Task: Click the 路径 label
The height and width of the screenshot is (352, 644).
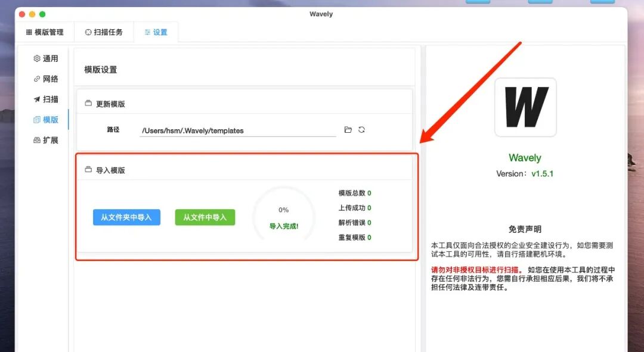Action: coord(113,130)
